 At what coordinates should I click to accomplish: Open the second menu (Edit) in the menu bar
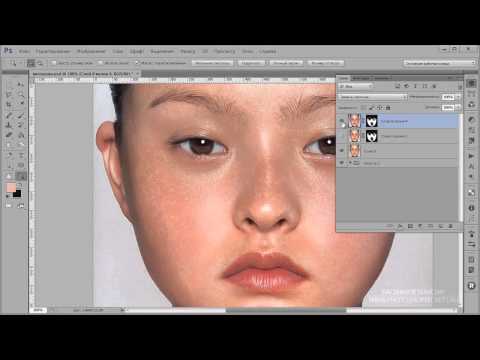coord(53,52)
